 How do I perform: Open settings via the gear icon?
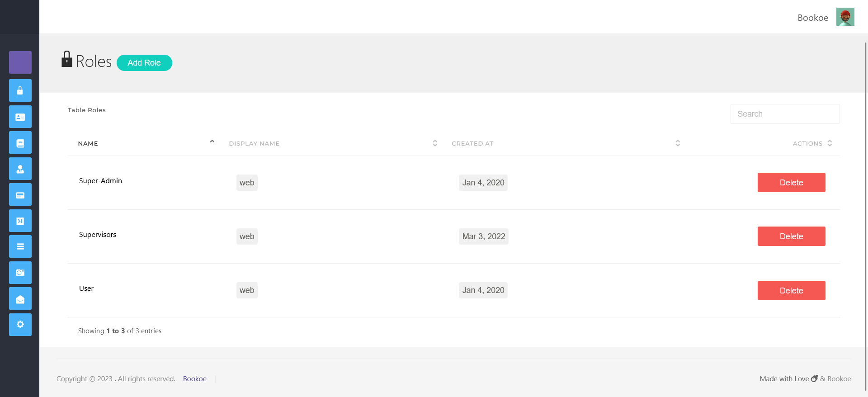20,325
